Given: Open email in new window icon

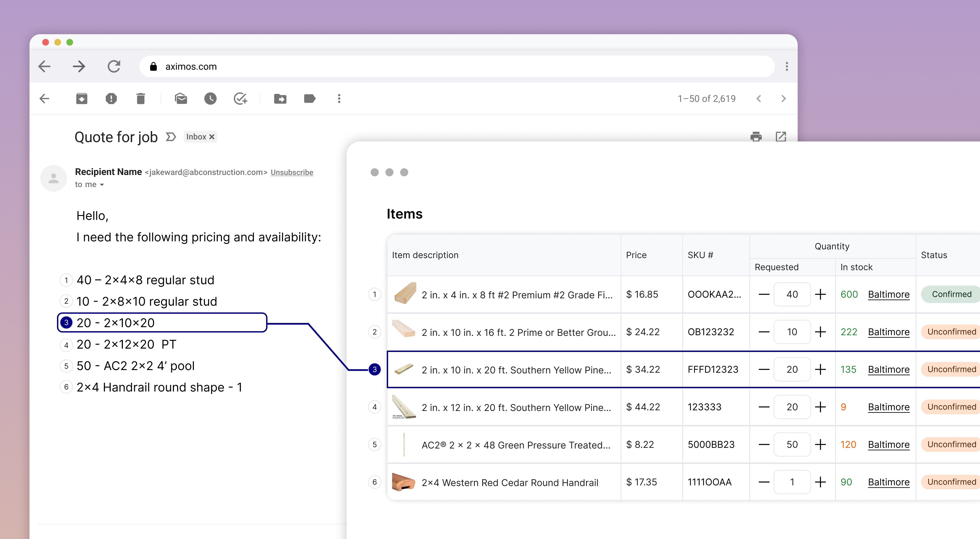Looking at the screenshot, I should [x=781, y=137].
